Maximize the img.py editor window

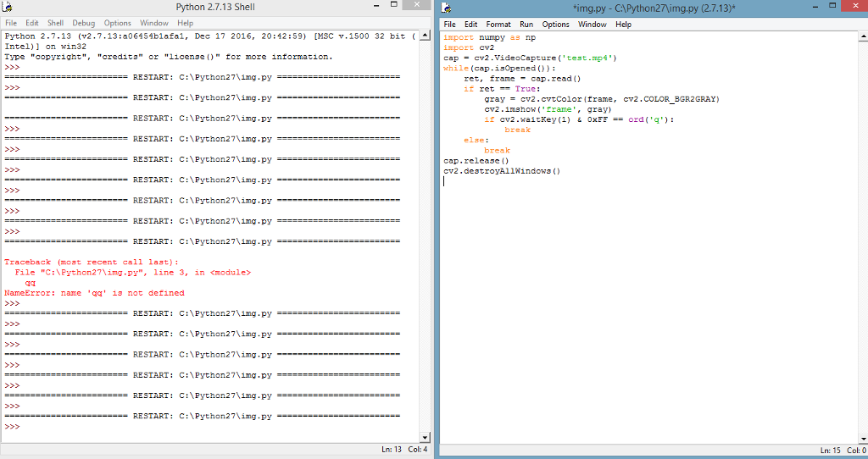832,6
